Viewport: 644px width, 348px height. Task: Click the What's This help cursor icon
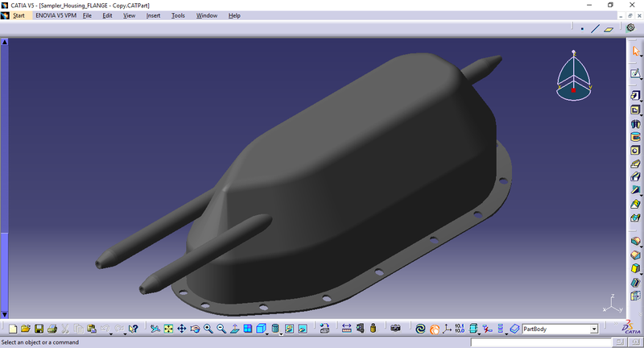pyautogui.click(x=133, y=329)
